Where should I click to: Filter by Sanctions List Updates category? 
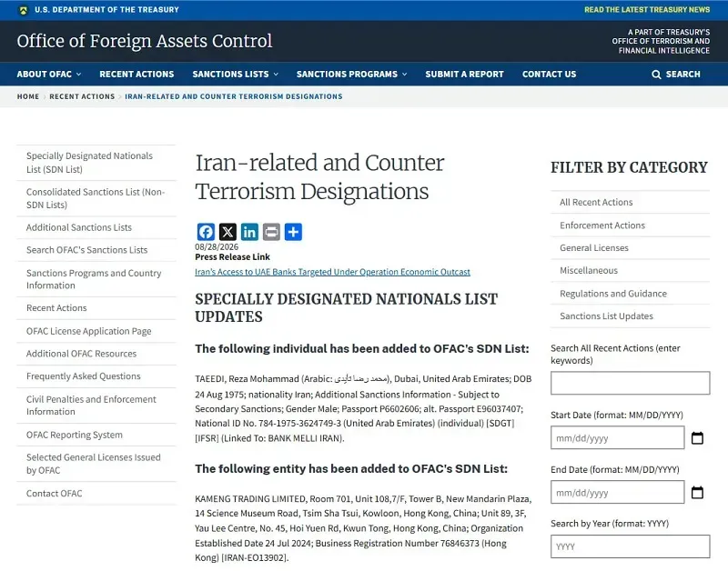coord(630,316)
